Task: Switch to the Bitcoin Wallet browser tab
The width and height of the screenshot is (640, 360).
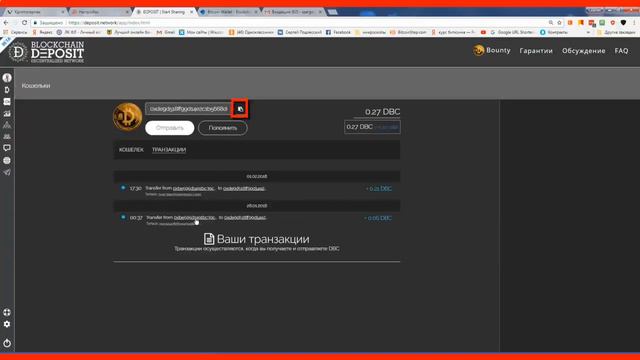Action: click(229, 12)
